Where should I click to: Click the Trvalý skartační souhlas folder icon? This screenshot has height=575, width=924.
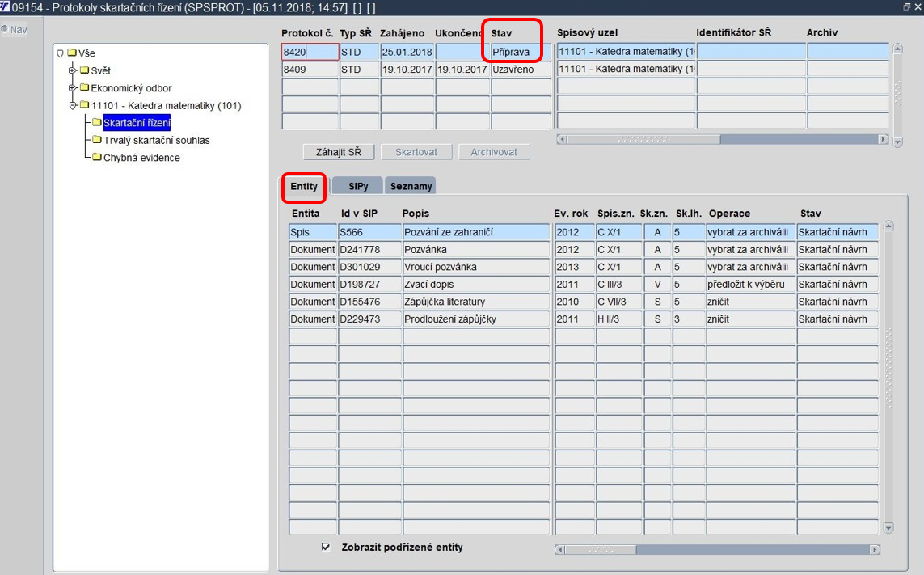tap(97, 140)
